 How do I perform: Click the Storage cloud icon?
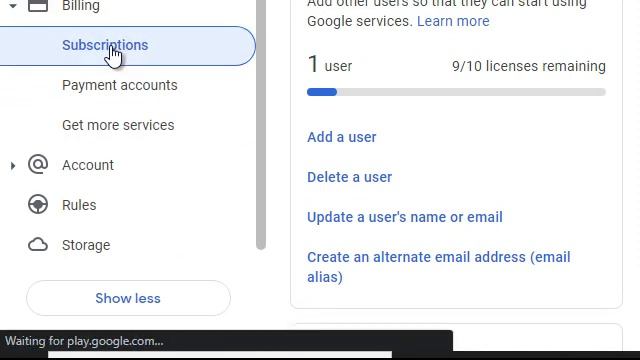[x=38, y=245]
